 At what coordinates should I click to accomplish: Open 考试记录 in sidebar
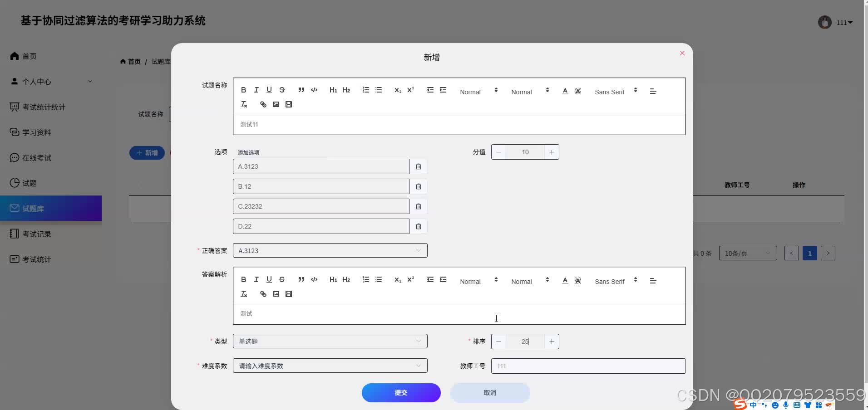pos(51,234)
